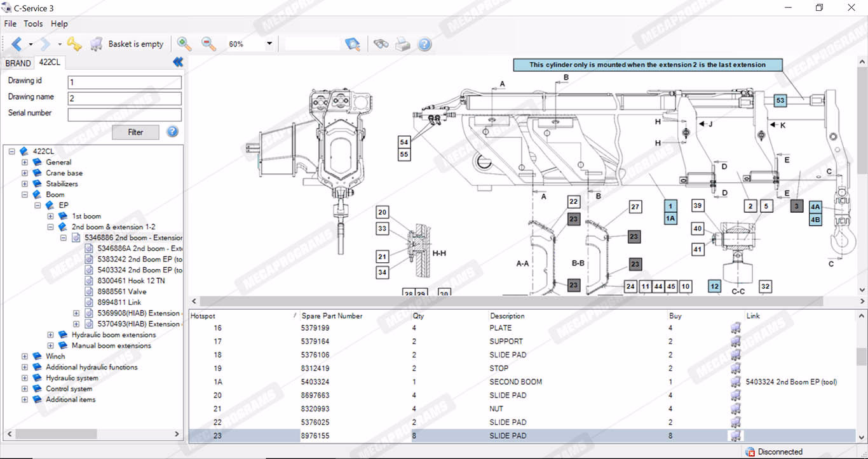Click the back navigation arrow
868x459 pixels.
click(17, 44)
